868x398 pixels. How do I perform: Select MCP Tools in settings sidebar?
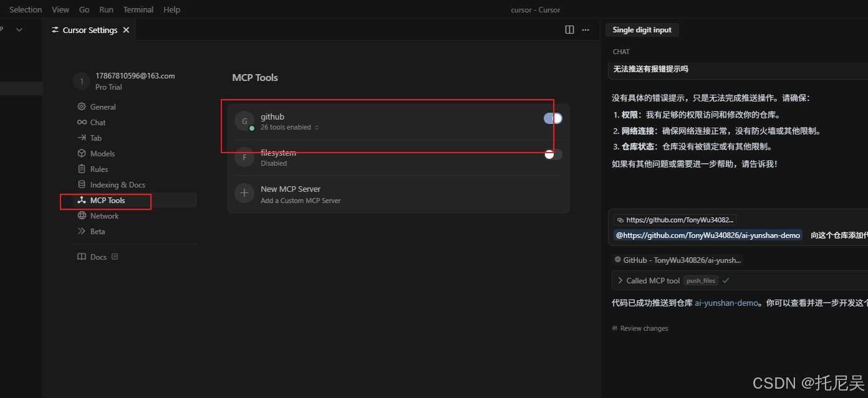(107, 200)
